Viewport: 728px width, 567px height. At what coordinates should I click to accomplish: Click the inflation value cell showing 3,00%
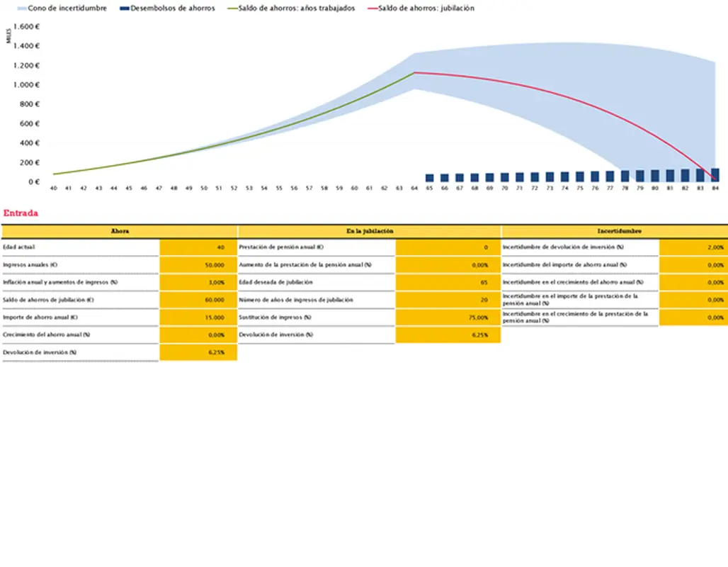[x=198, y=282]
